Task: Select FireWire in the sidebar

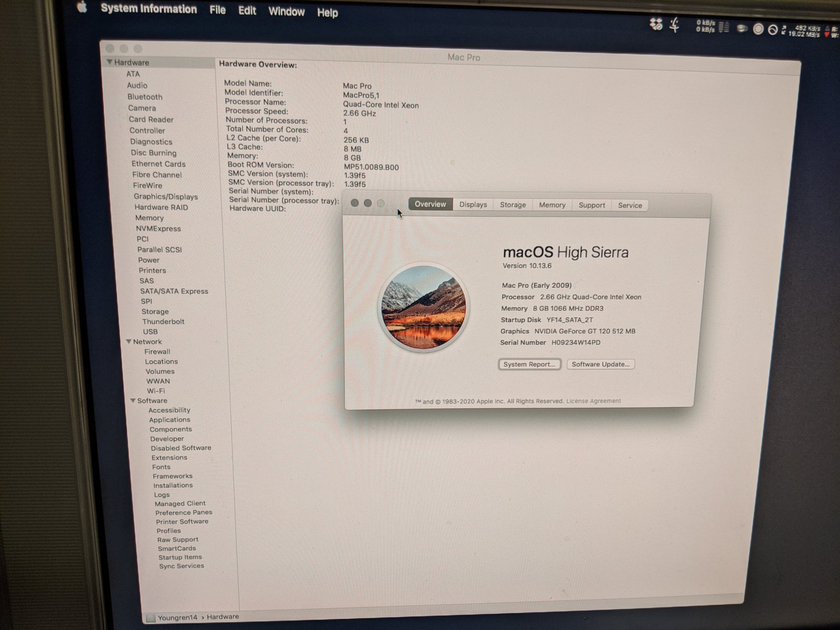Action: (147, 185)
